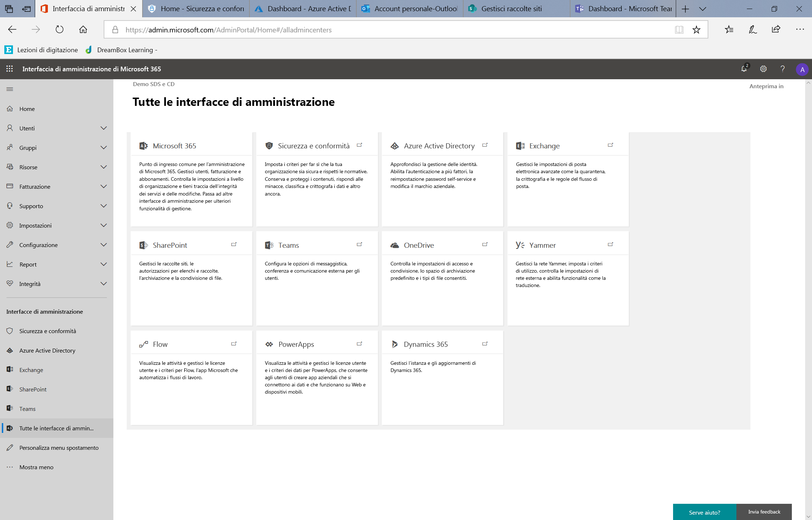This screenshot has width=812, height=520.
Task: Open Dynamics 365 card external link icon
Action: pos(485,344)
